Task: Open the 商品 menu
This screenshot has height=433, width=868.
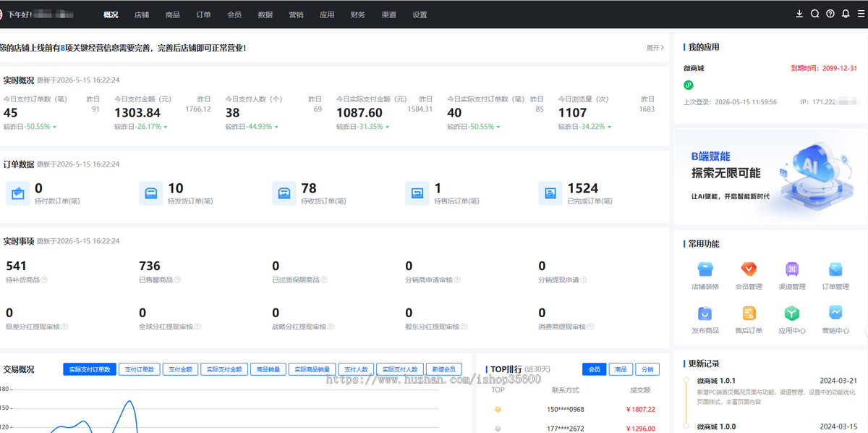Action: (172, 14)
